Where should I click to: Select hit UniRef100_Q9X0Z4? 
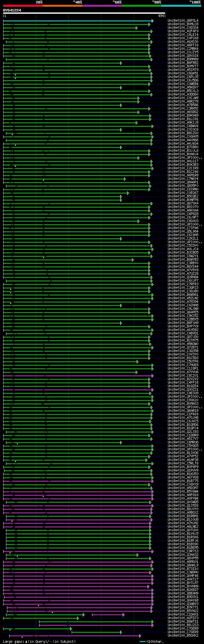pyautogui.click(x=183, y=56)
